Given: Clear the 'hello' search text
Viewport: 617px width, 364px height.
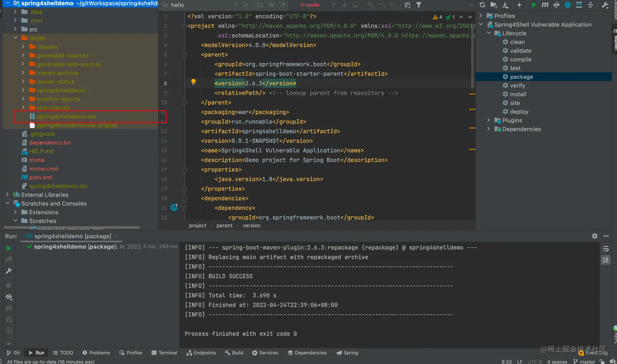Looking at the screenshot, I should point(235,5).
